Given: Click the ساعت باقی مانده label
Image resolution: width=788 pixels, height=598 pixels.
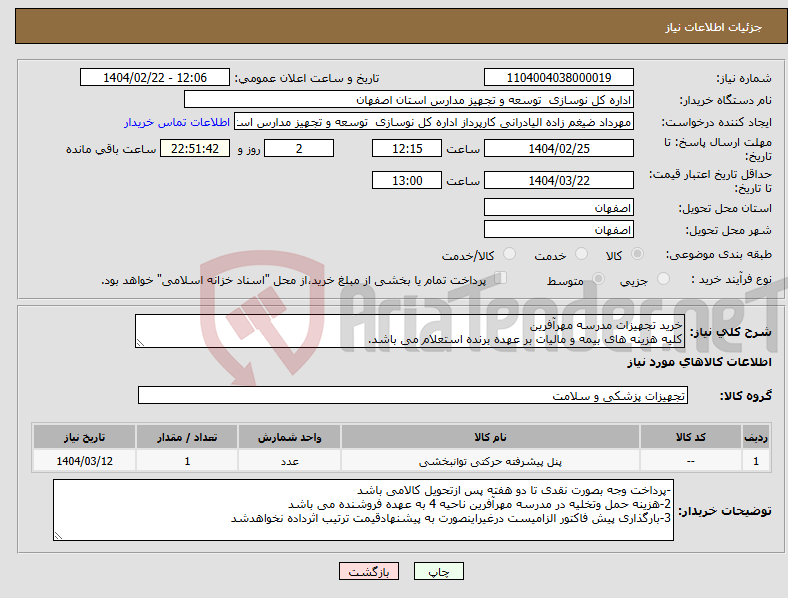Looking at the screenshot, I should coord(111,149).
